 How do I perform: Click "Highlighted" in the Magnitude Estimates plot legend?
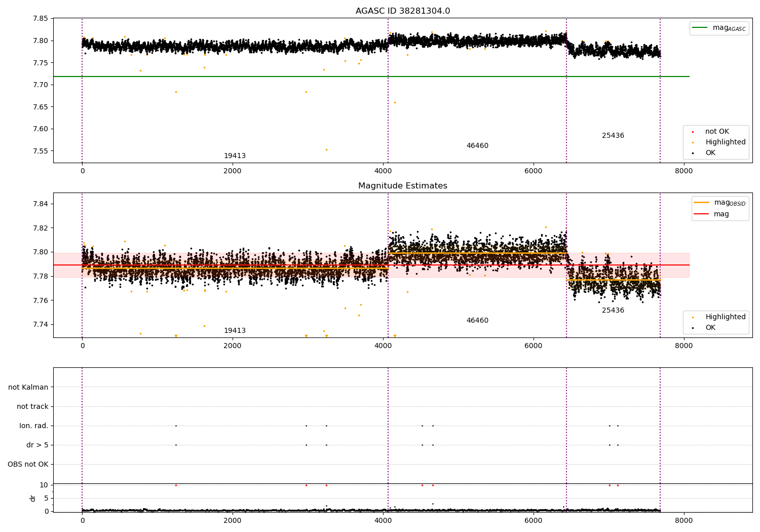click(726, 317)
